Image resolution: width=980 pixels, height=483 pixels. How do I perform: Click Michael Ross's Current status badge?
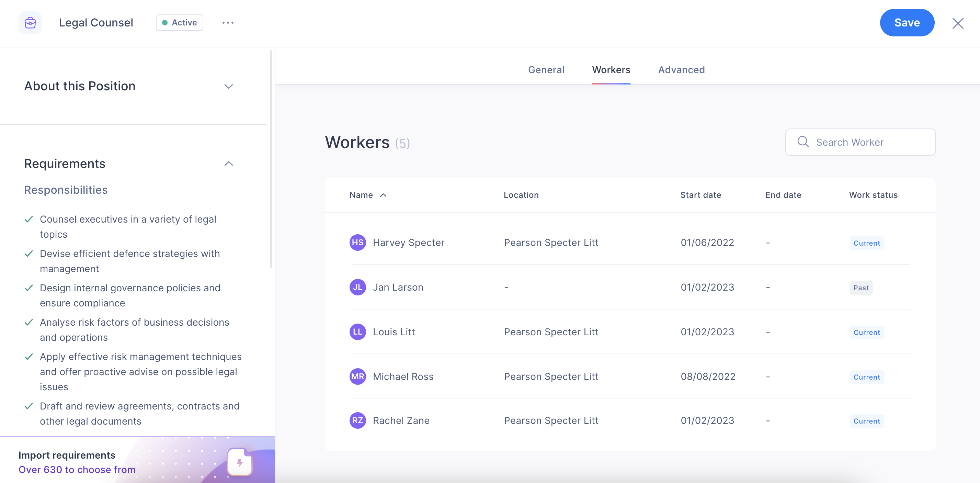[x=866, y=377]
